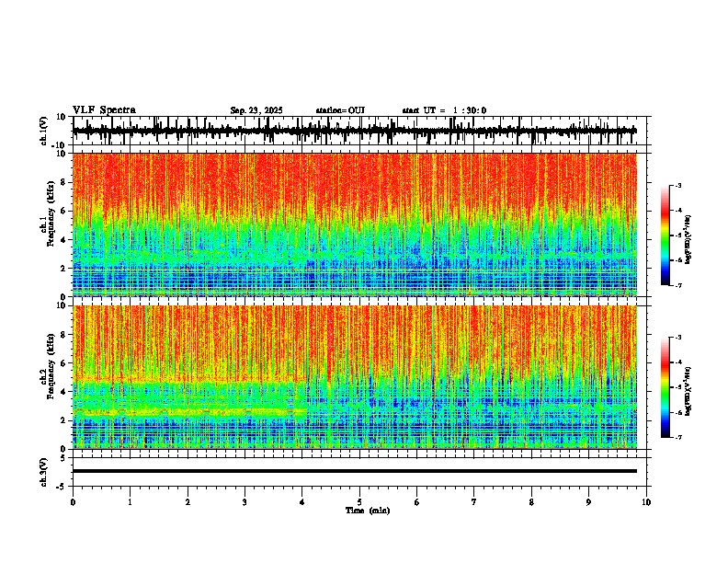Click the "-7" label on ch.2 color bar
This screenshot has height=563, width=728.
[678, 438]
